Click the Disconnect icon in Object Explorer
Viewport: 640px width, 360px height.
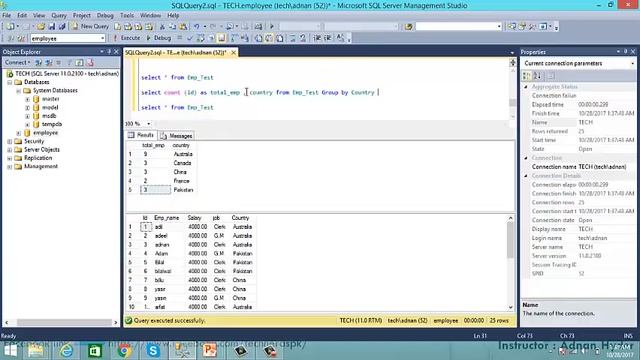pos(49,62)
